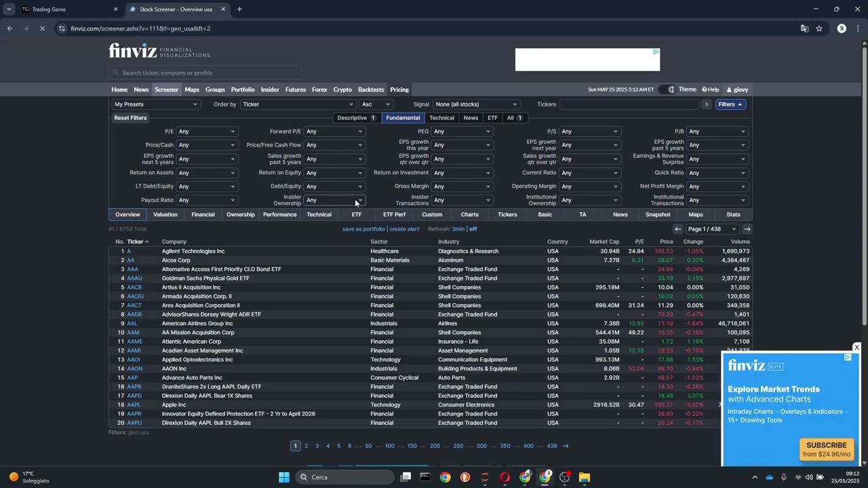Open the Chrome profile icon
Screen dimensions: 868x488
(x=842, y=28)
